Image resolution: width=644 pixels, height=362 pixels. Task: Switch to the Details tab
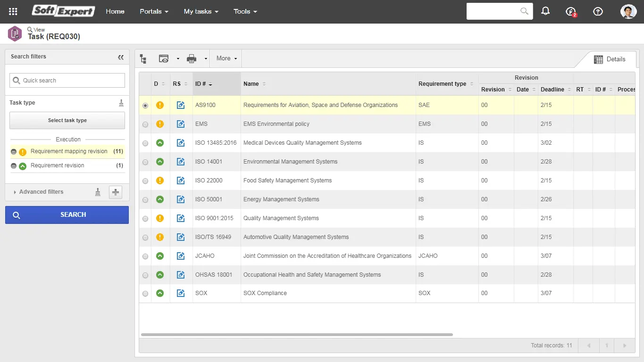pos(610,59)
